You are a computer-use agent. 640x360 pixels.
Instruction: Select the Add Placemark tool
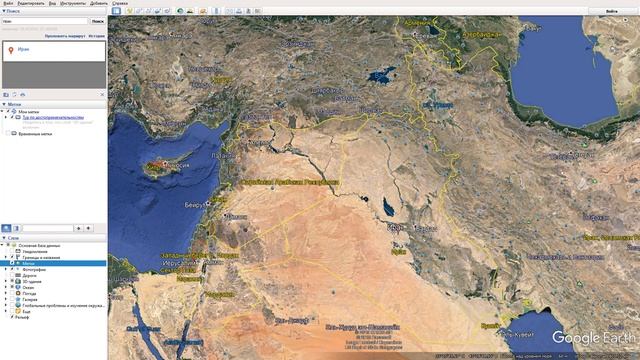pyautogui.click(x=130, y=11)
